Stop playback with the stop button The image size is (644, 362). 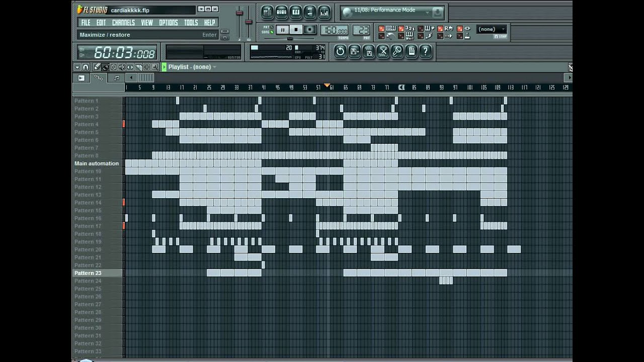click(x=296, y=30)
